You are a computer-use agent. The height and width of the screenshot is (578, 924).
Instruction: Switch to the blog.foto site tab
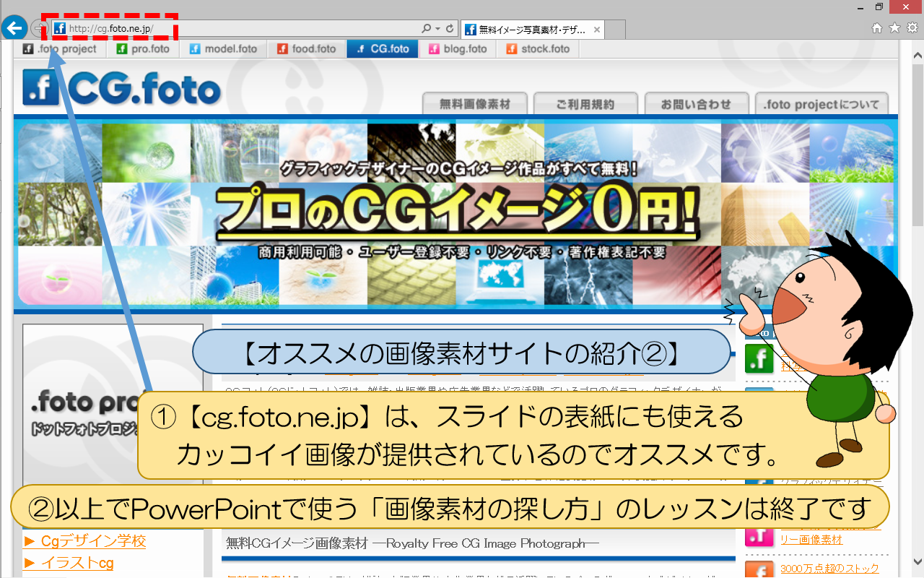pos(458,49)
